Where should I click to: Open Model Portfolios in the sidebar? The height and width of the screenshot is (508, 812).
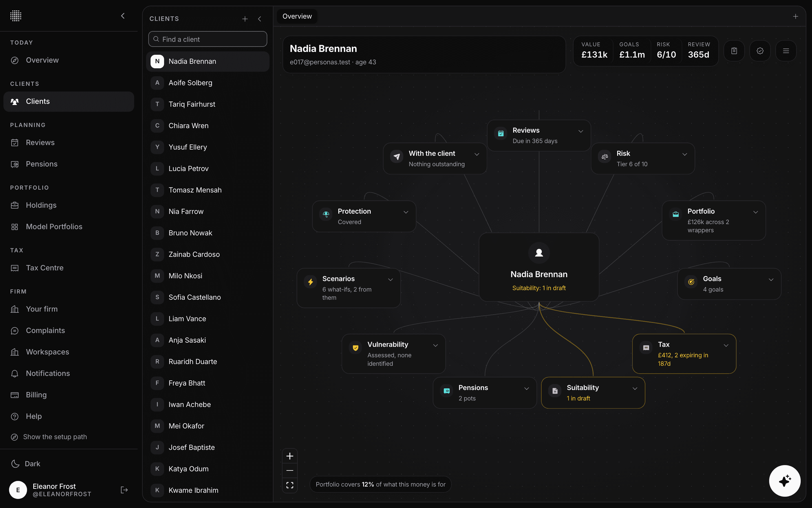pyautogui.click(x=69, y=227)
